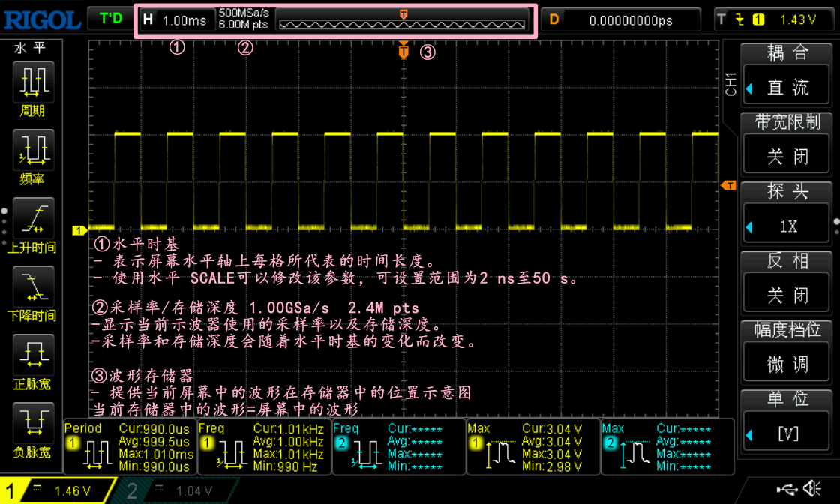Click Period Avg:999.5us value
840x504 pixels.
tap(154, 442)
